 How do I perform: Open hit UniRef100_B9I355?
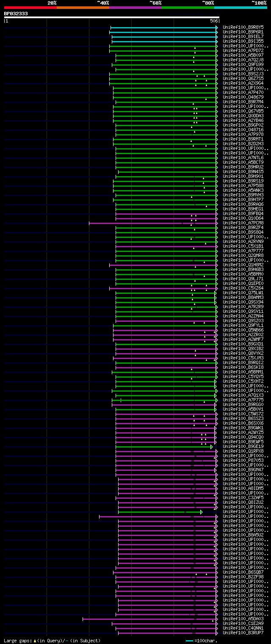click(x=243, y=41)
